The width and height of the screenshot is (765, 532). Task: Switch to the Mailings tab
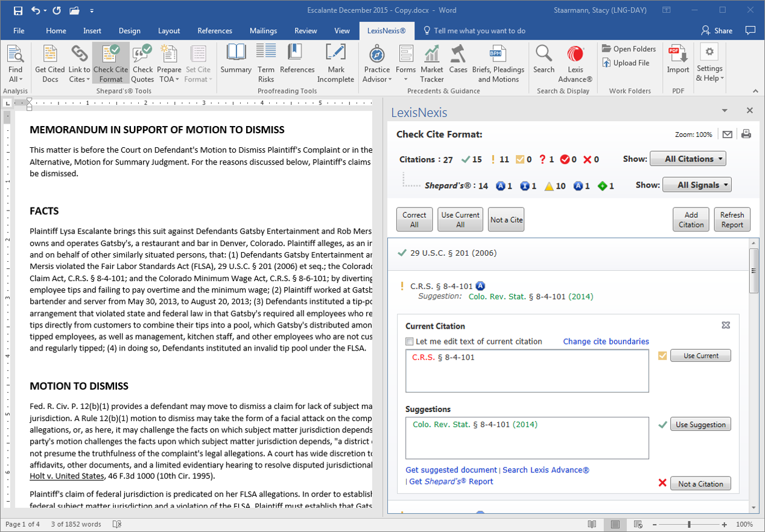tap(263, 31)
